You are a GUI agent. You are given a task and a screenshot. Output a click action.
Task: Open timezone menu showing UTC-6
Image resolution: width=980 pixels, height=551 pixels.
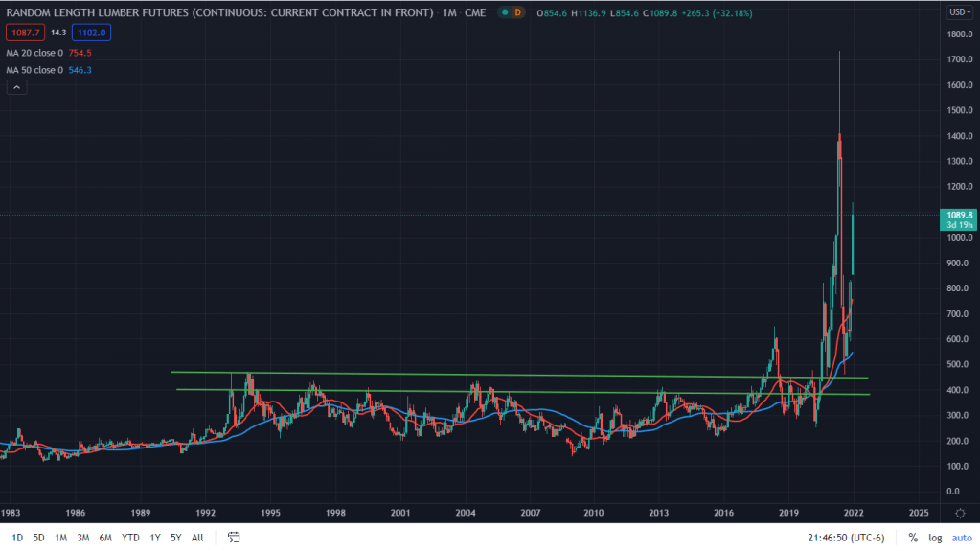pos(846,538)
